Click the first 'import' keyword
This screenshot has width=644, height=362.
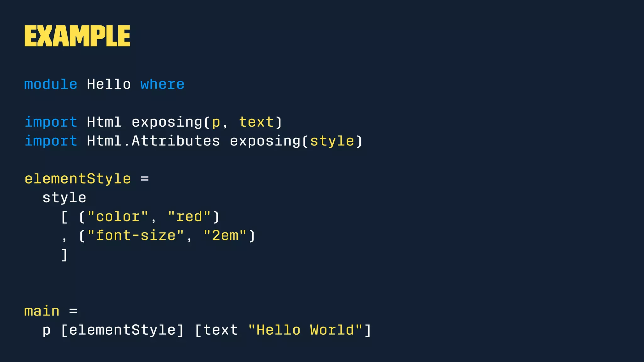pyautogui.click(x=51, y=122)
